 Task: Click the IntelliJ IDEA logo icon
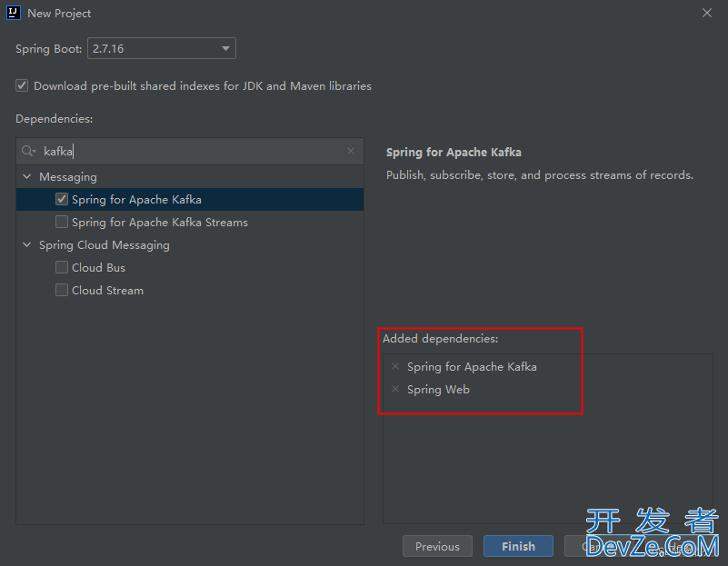pyautogui.click(x=14, y=13)
